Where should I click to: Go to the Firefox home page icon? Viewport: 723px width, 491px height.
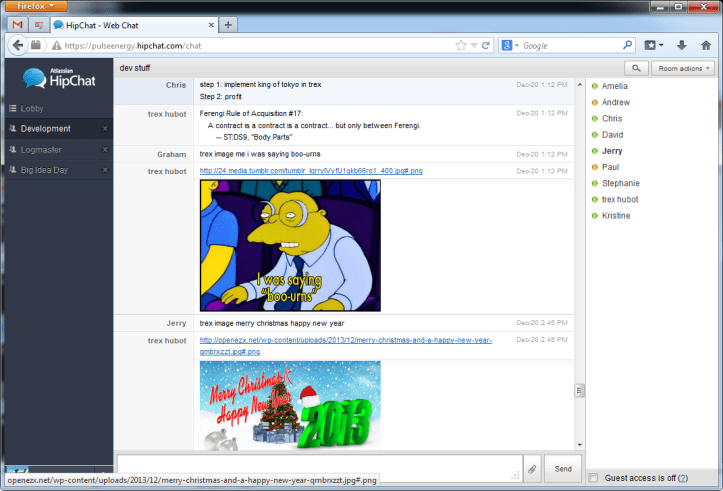[x=705, y=45]
